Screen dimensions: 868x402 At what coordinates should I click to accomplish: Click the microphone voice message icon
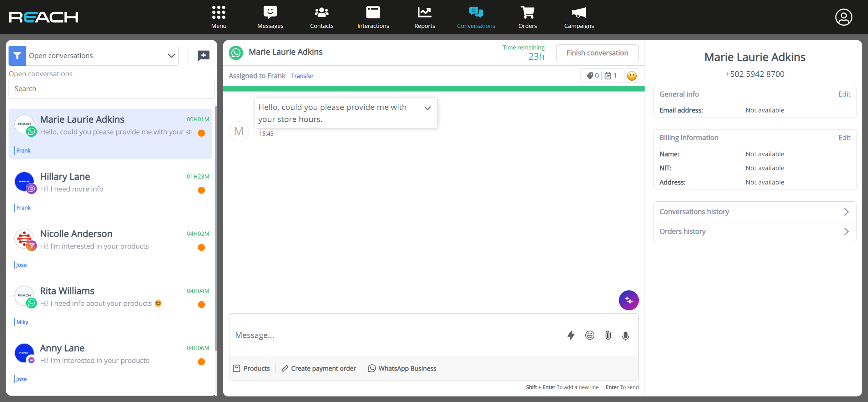626,335
